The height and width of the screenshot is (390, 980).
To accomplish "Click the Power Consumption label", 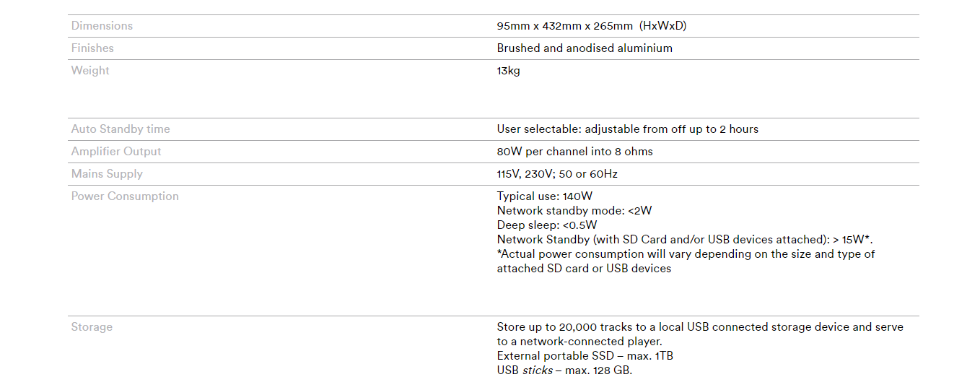I will pyautogui.click(x=125, y=196).
